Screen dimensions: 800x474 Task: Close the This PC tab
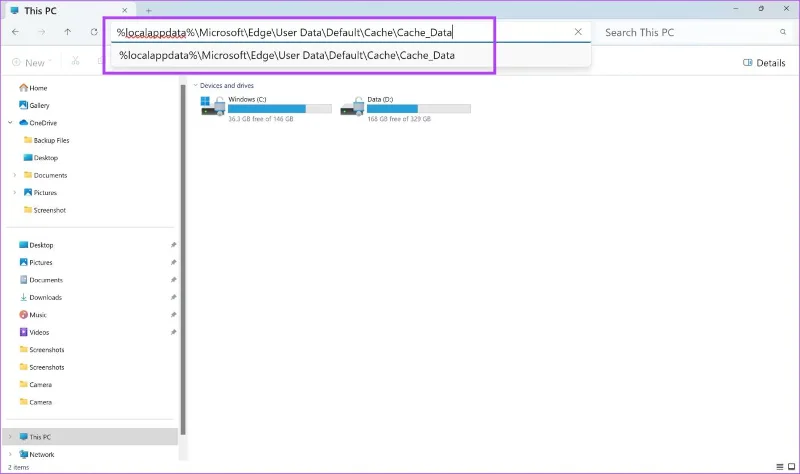(x=124, y=10)
